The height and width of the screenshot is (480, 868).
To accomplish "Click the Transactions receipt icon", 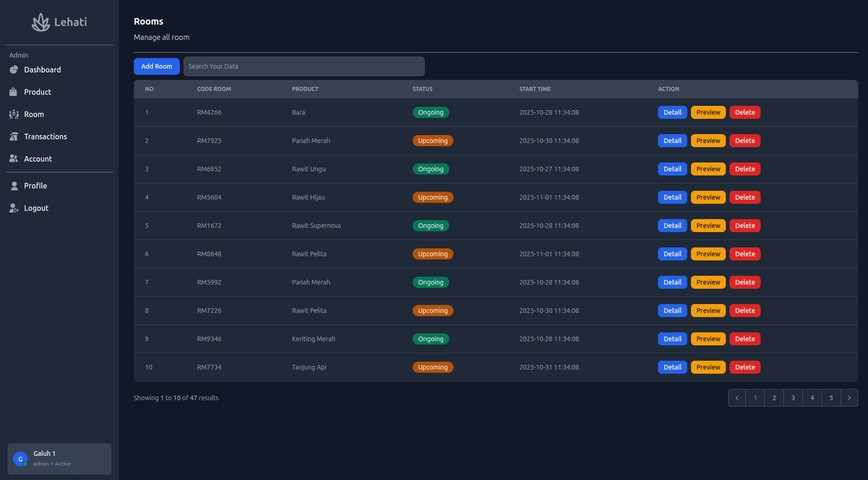I will (x=14, y=136).
